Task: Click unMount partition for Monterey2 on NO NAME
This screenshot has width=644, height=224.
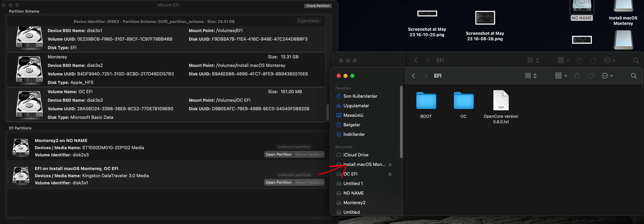Action: click(x=294, y=147)
